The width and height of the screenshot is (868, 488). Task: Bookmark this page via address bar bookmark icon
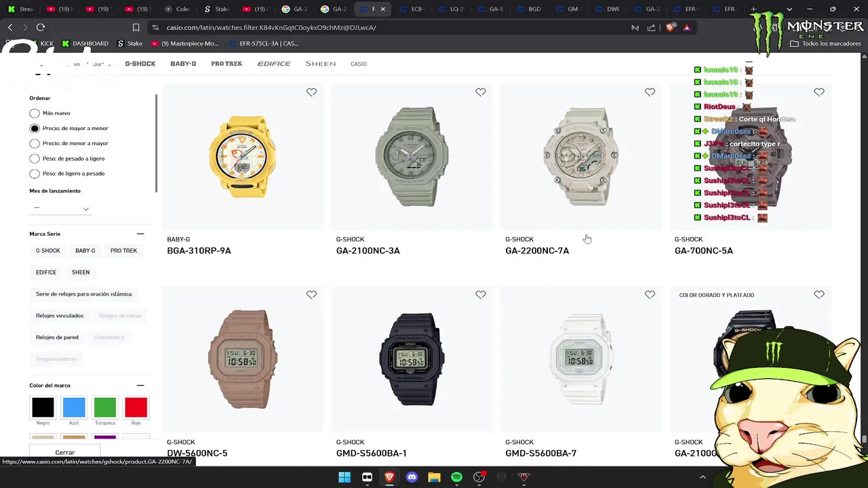coord(136,27)
